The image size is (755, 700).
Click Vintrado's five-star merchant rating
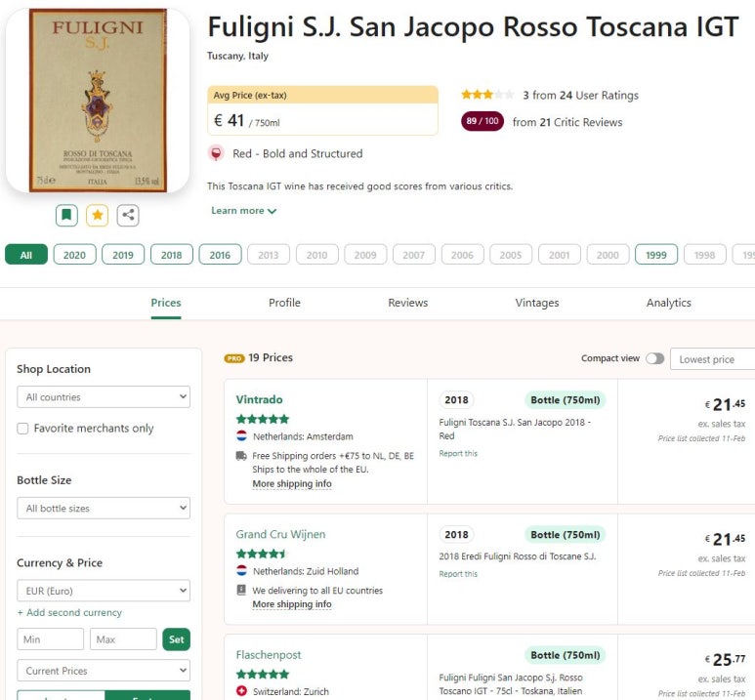pos(263,419)
